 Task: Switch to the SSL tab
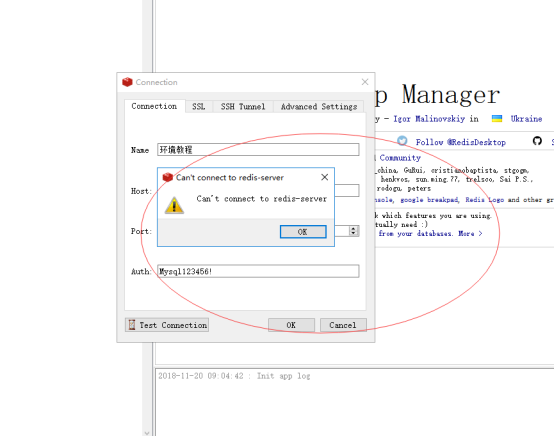(199, 106)
